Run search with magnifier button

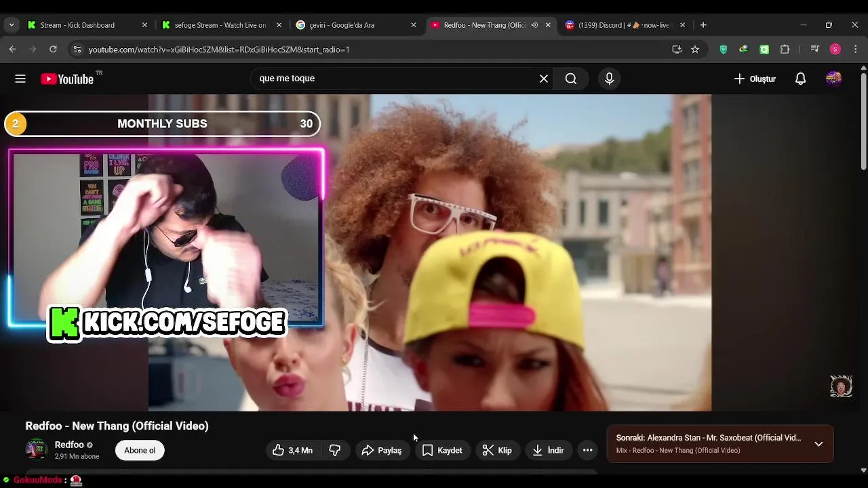point(571,79)
